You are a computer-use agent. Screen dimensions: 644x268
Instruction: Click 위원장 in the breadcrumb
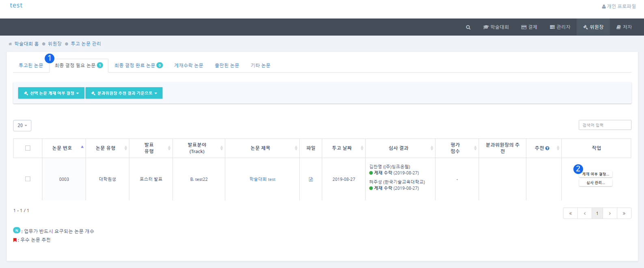coord(55,44)
